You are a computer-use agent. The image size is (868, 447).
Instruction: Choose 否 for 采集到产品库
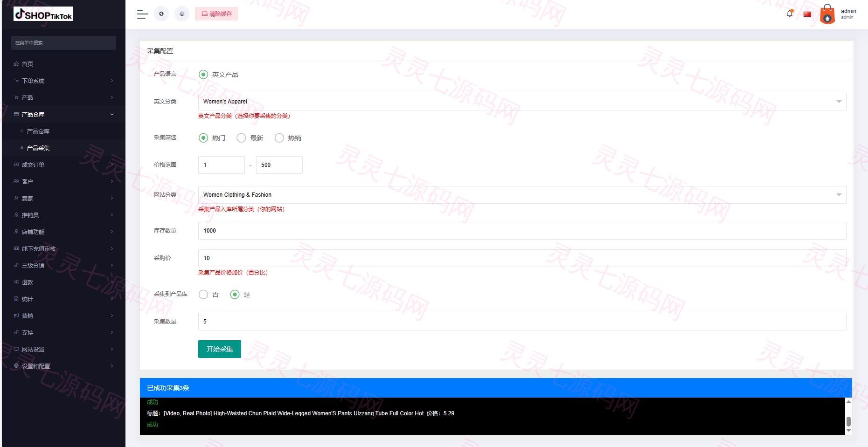[203, 295]
